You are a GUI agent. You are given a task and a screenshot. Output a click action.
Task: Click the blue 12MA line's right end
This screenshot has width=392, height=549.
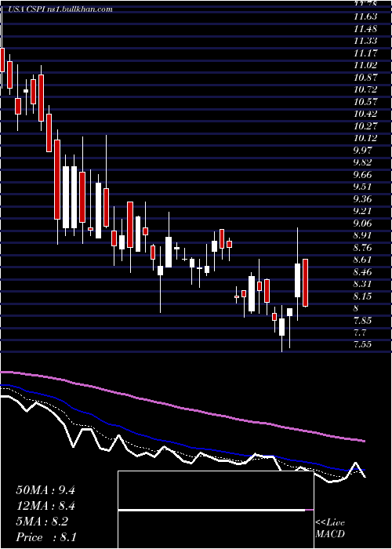click(364, 470)
